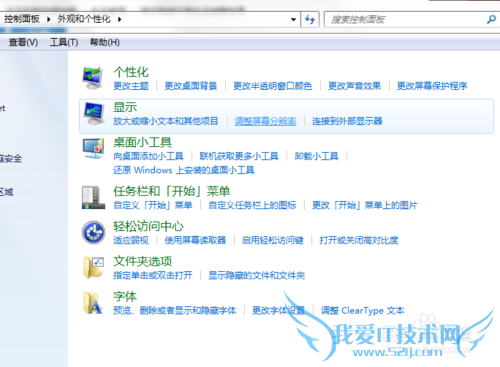Click 更改桌面背景 link
500x367 pixels.
coord(191,86)
